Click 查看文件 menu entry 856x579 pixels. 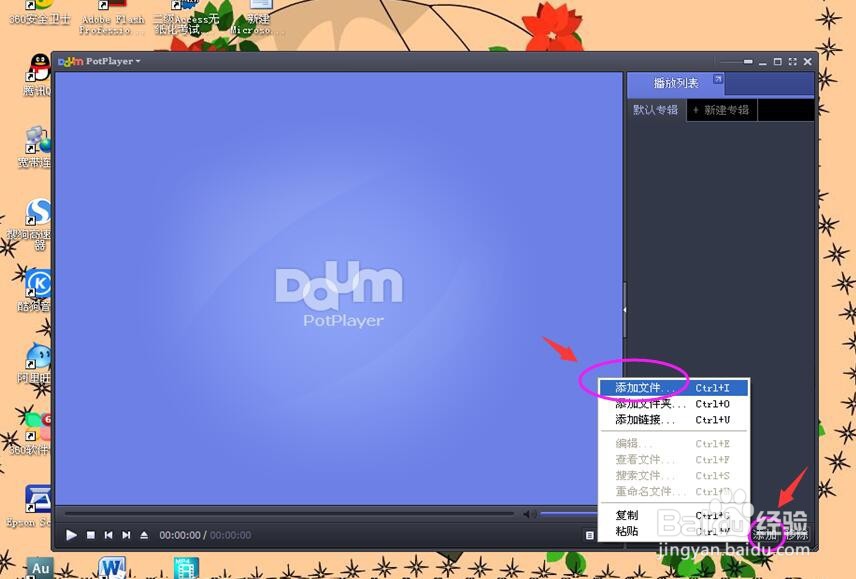tap(674, 459)
